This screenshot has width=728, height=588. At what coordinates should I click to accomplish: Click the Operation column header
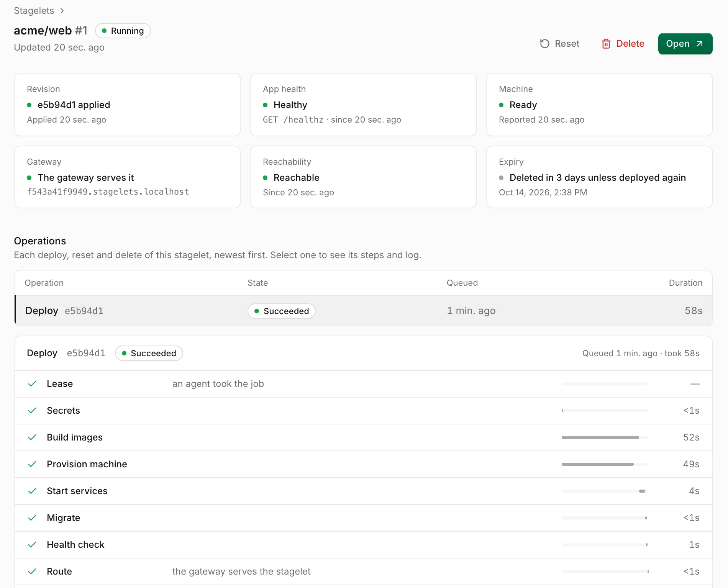coord(44,283)
